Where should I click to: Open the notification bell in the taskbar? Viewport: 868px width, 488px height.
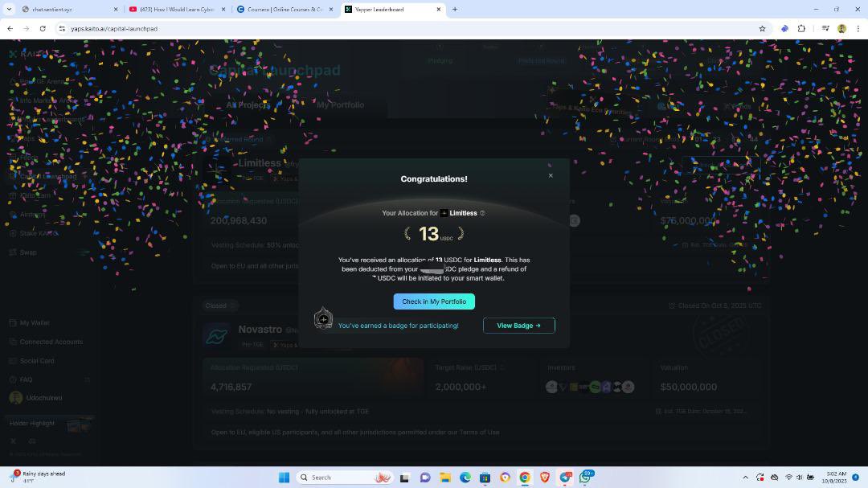(856, 478)
